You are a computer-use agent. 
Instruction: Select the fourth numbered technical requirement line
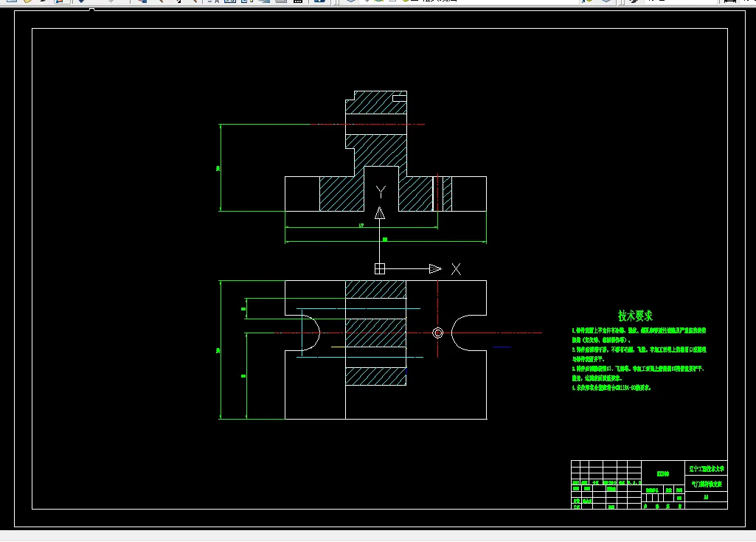(x=611, y=388)
